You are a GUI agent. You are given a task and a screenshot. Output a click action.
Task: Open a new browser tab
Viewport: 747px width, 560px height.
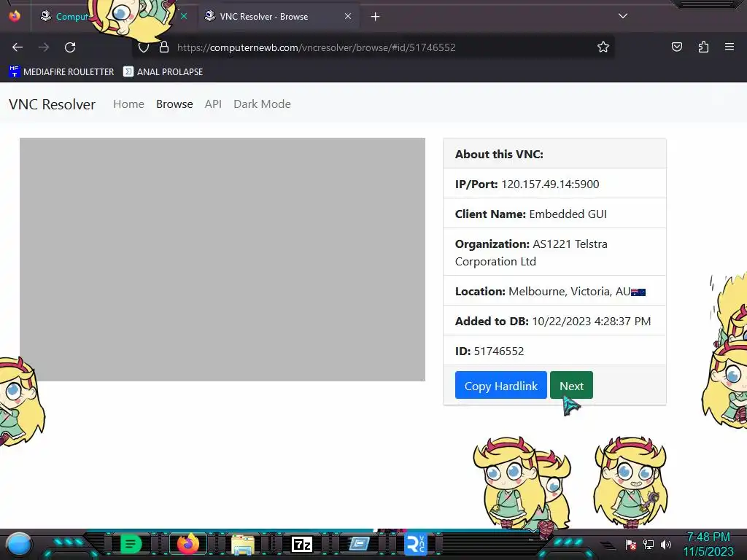(x=376, y=17)
